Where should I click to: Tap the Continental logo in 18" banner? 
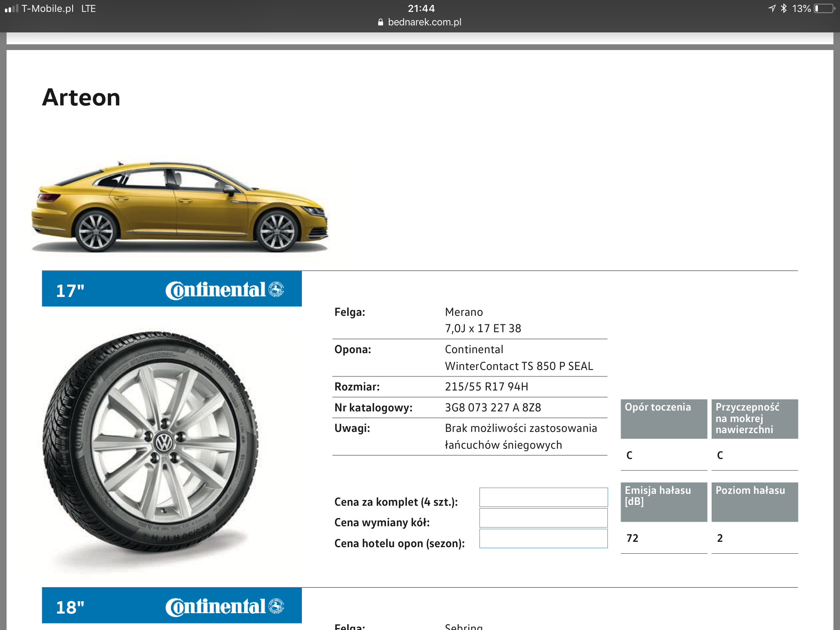[224, 606]
